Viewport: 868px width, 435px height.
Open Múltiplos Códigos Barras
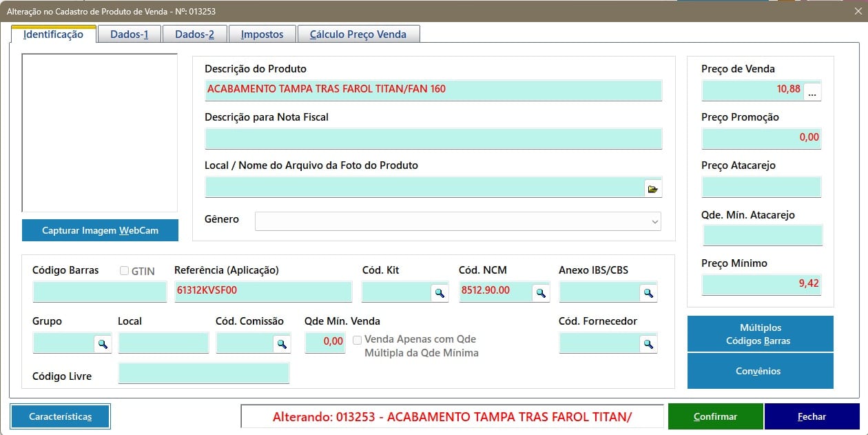coord(761,334)
